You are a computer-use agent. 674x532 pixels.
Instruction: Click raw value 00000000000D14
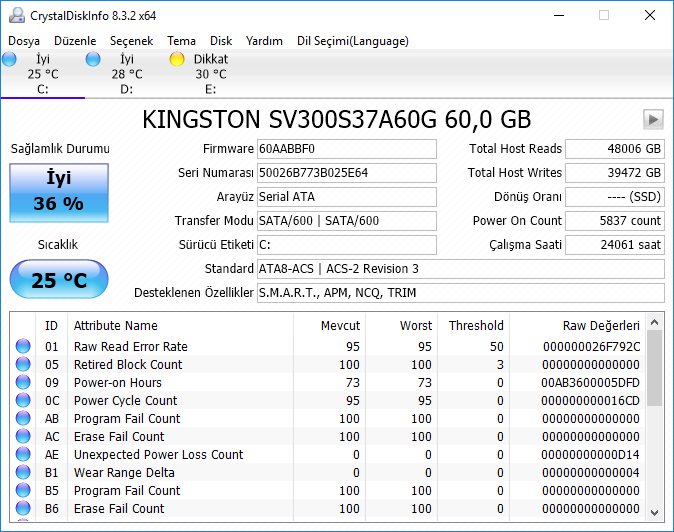point(591,455)
